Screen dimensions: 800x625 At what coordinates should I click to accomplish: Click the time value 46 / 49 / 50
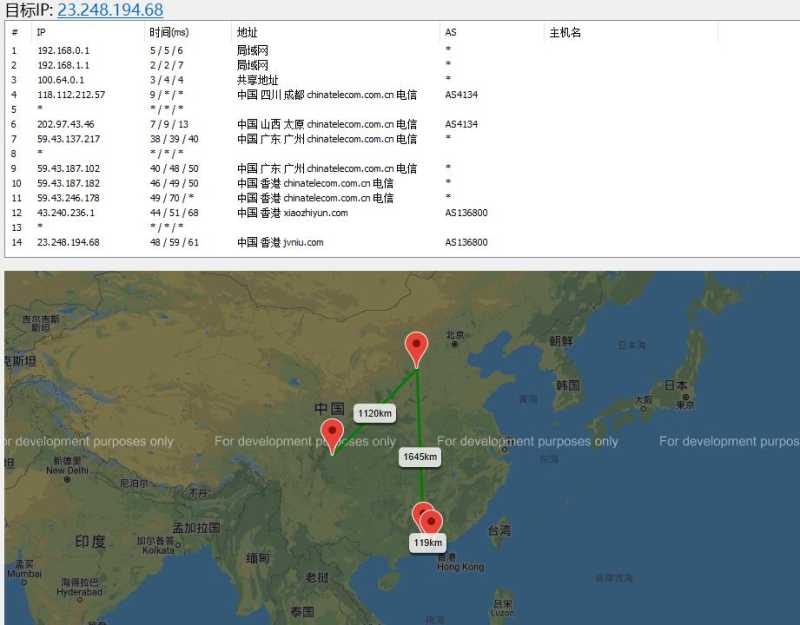[x=174, y=183]
